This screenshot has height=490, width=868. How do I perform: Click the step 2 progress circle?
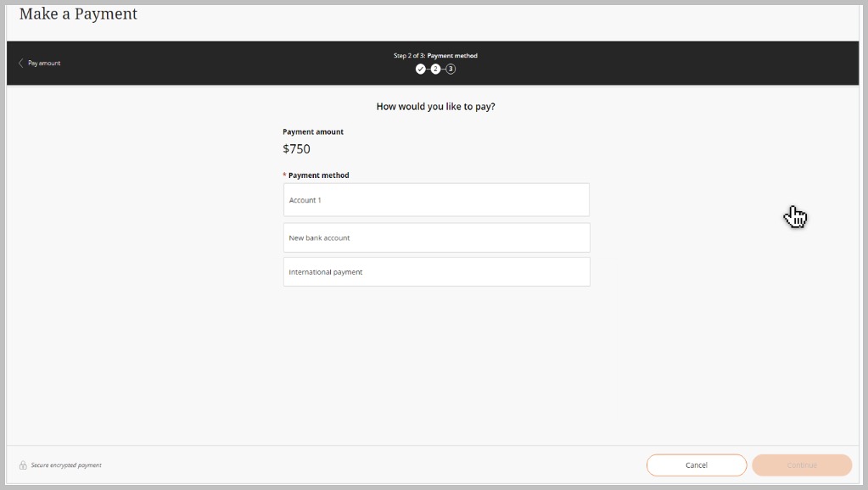(x=435, y=69)
